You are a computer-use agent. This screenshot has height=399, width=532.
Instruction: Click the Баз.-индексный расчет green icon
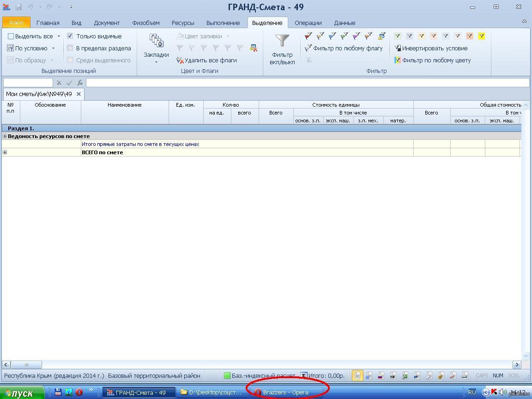tap(227, 376)
